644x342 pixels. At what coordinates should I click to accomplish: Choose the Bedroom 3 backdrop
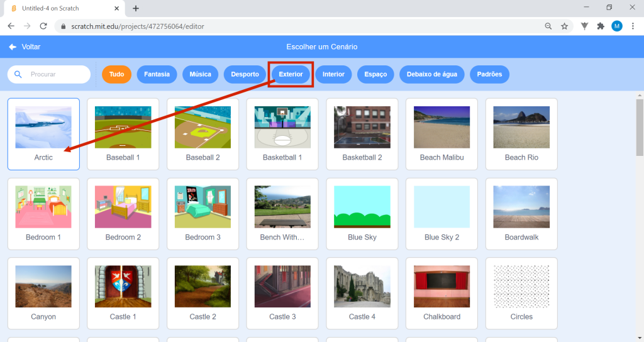(203, 214)
